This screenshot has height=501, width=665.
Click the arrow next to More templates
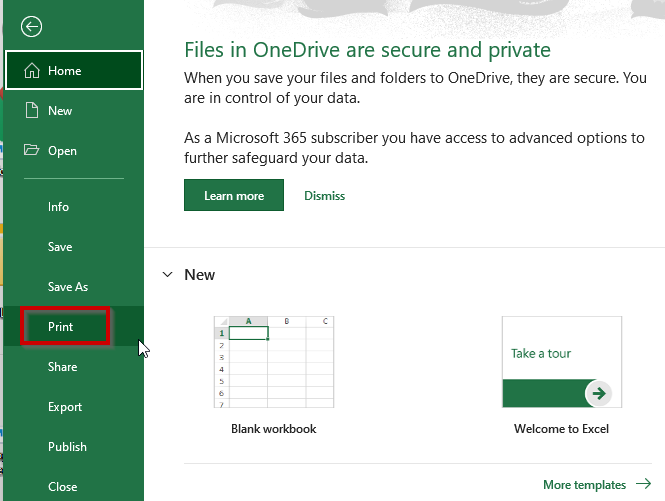tap(643, 484)
